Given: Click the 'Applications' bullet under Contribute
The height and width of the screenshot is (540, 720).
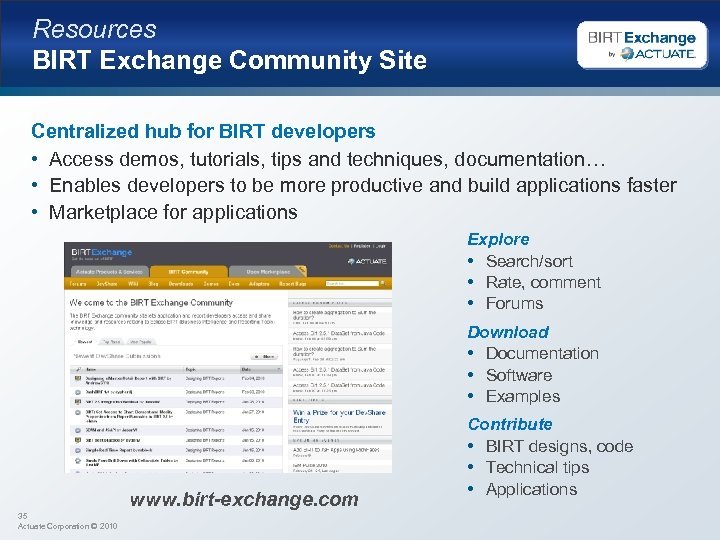Looking at the screenshot, I should point(532,489).
